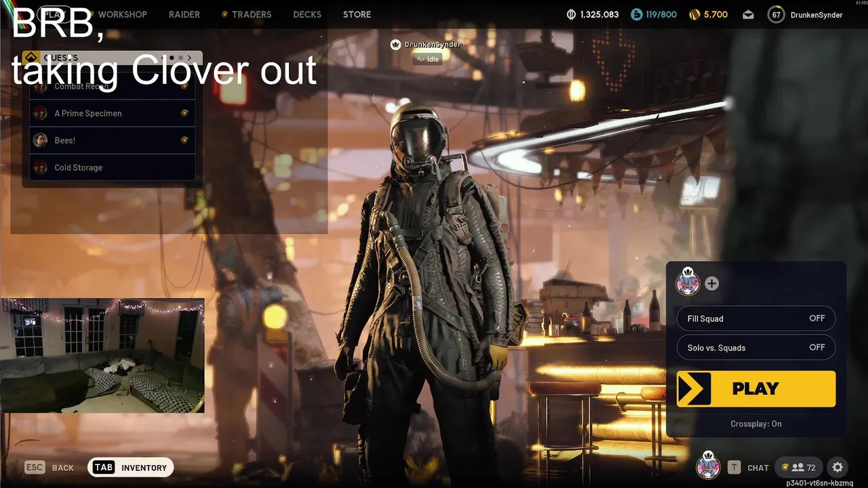Open the Combat Recon quest
This screenshot has width=868, height=488.
(x=113, y=86)
